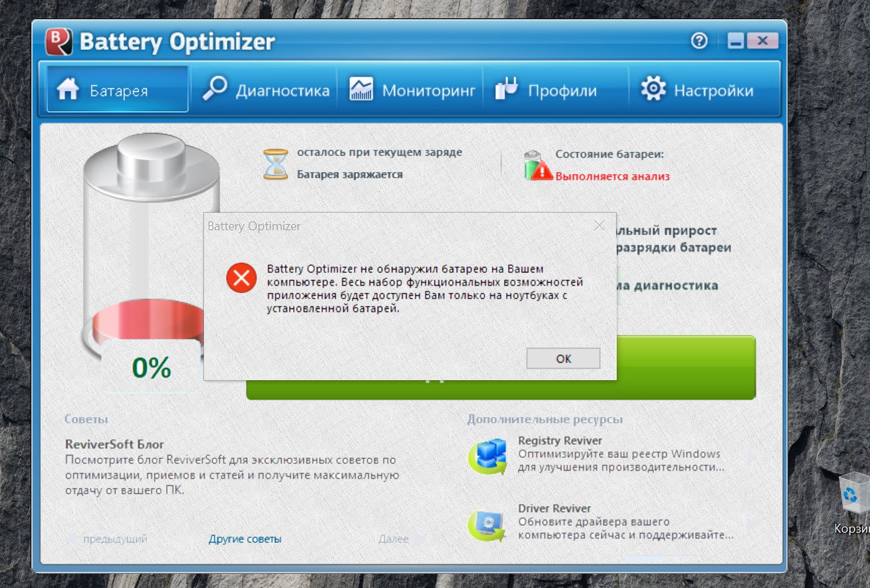Image resolution: width=870 pixels, height=588 pixels.
Task: Close the Battery Optimizer error dialog
Action: click(x=599, y=225)
